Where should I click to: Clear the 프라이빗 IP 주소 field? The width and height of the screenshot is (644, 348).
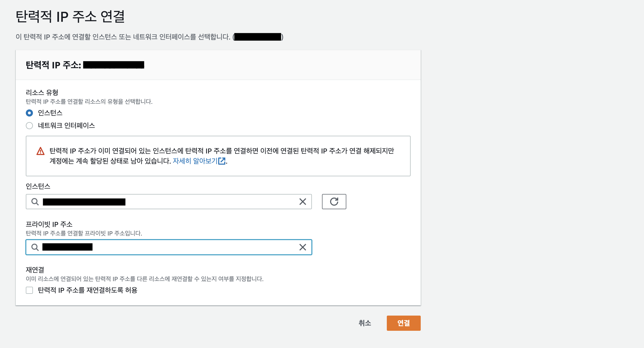point(303,247)
